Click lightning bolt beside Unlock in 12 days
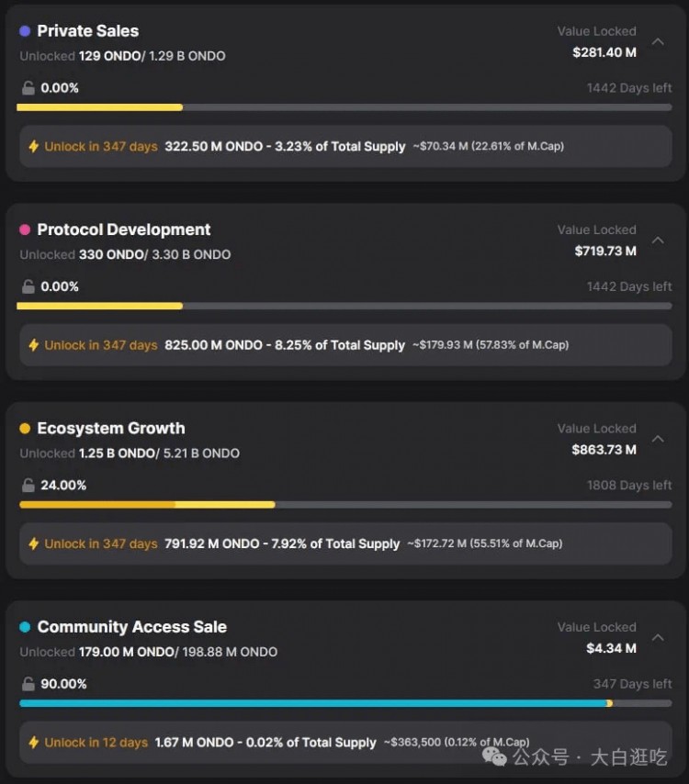Image resolution: width=689 pixels, height=784 pixels. point(33,743)
